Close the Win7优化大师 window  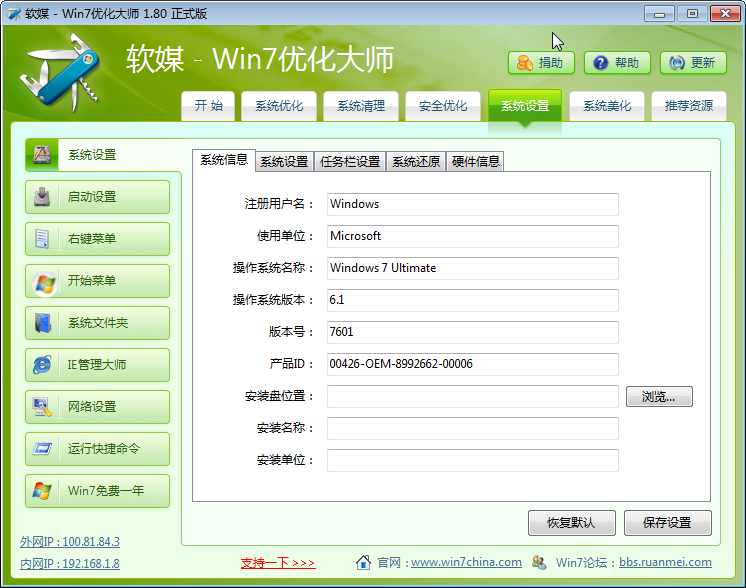tap(725, 13)
